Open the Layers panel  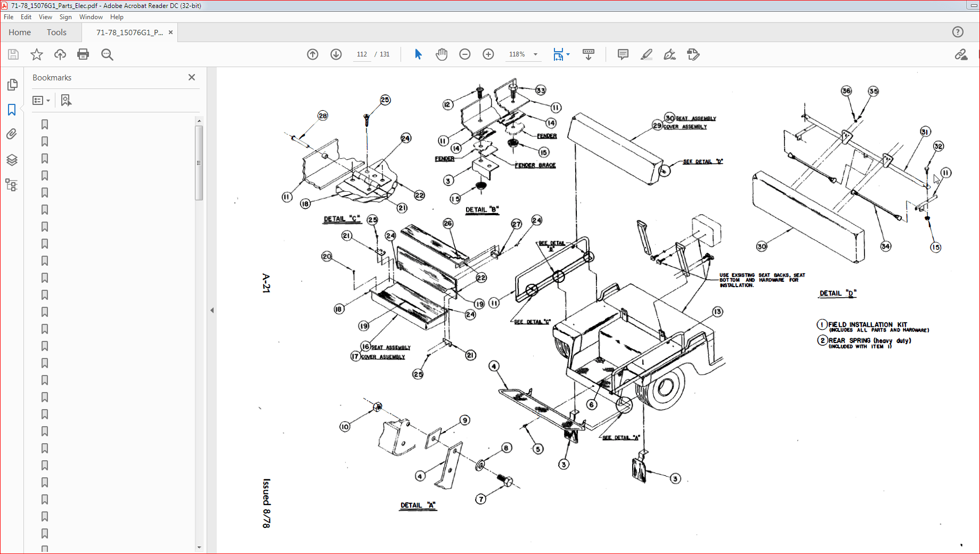12,160
